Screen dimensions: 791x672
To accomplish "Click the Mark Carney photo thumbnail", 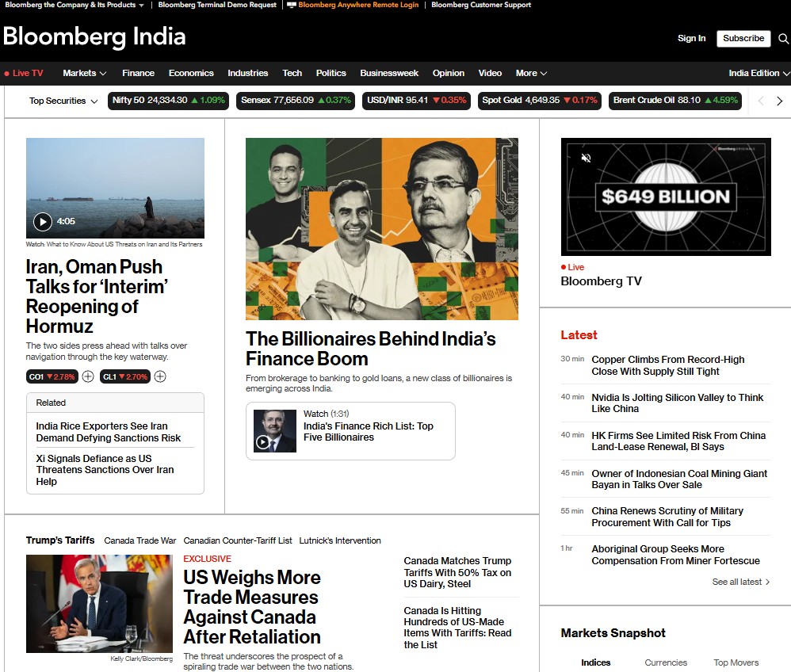I will point(99,604).
